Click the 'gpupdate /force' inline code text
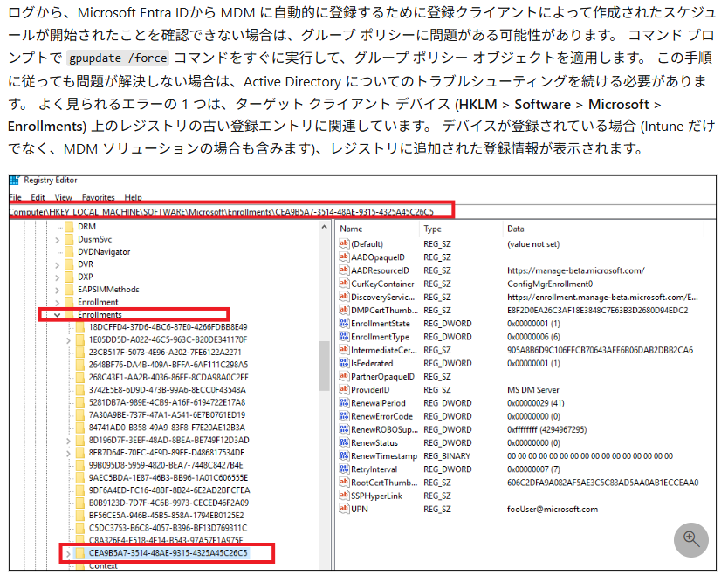 point(118,58)
